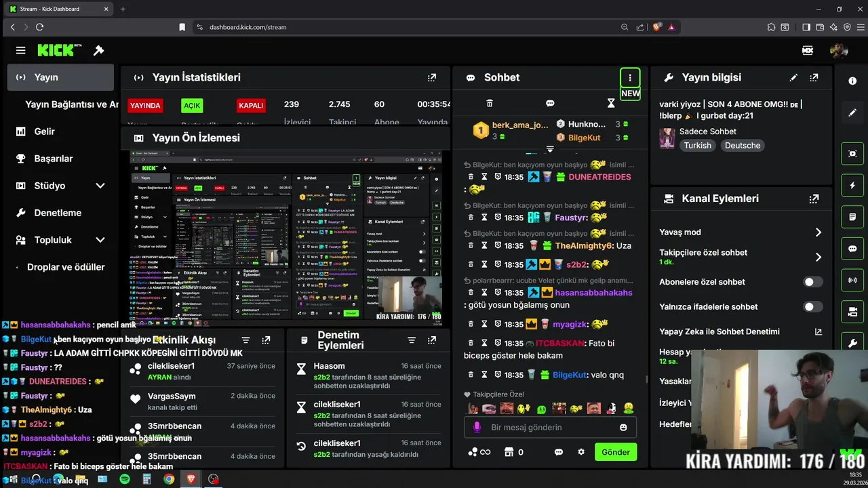Click the info icon in the right sidebar
This screenshot has height=488, width=868.
pos(852,81)
